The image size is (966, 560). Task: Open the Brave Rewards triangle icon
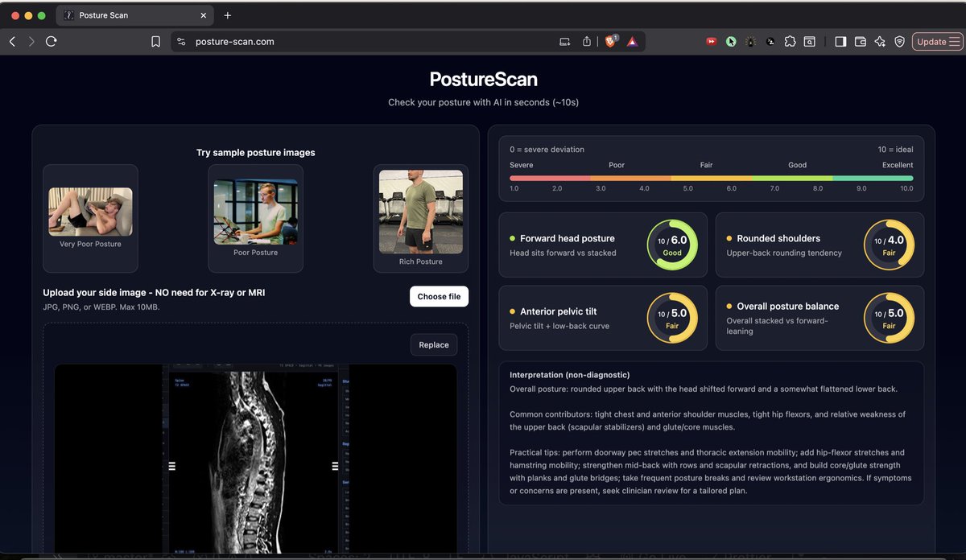[632, 42]
